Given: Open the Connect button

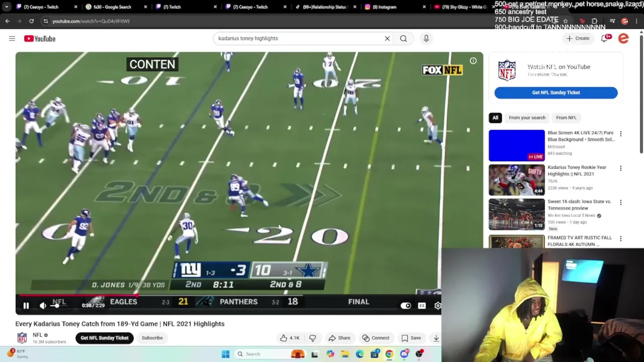Looking at the screenshot, I should pos(376,338).
